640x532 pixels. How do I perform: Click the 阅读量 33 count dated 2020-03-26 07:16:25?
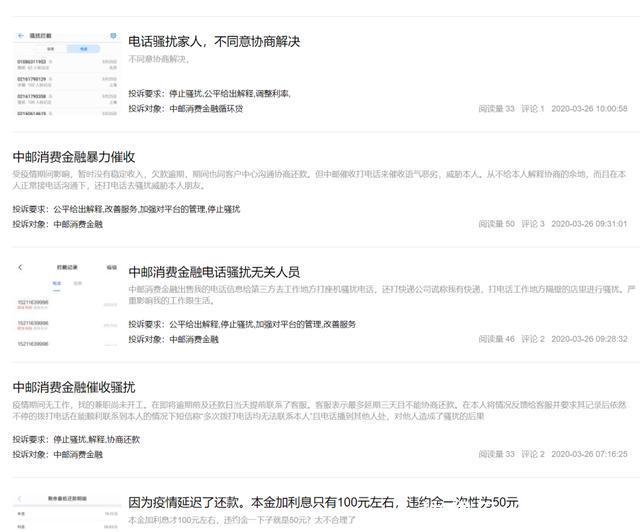coord(496,454)
